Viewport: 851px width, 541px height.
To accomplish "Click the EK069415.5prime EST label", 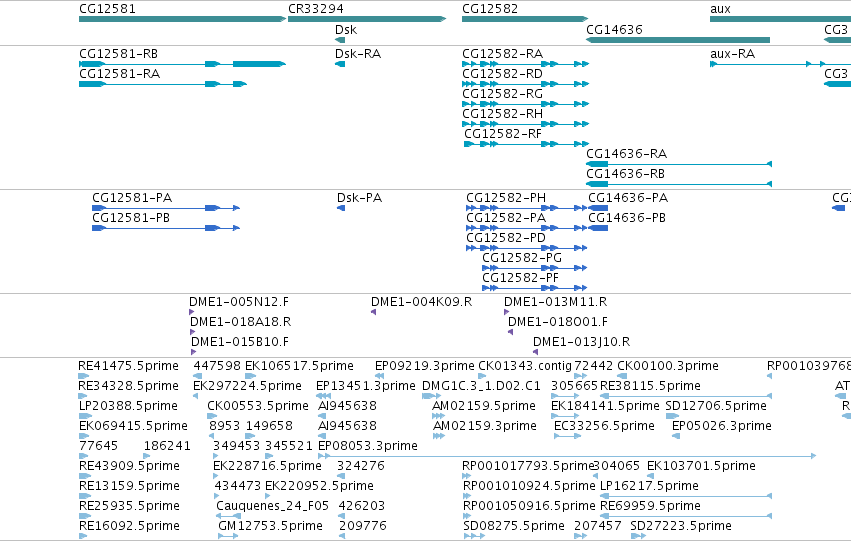I will pyautogui.click(x=134, y=427).
